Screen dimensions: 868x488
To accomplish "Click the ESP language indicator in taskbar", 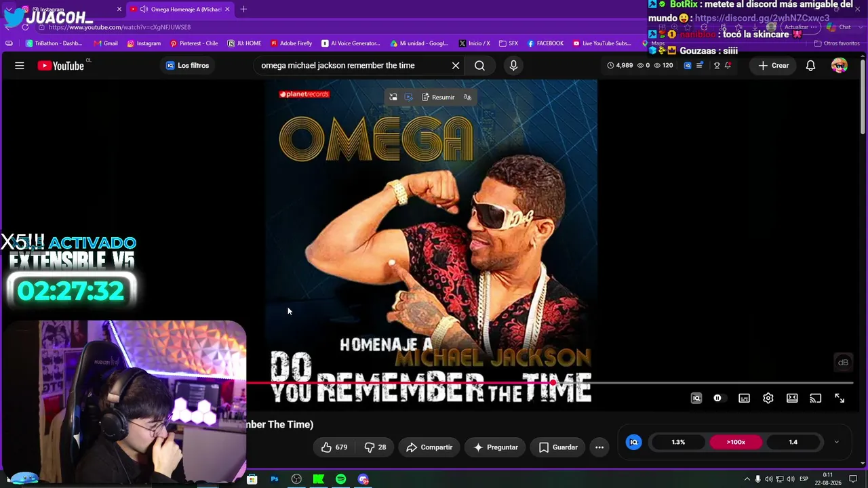I will pyautogui.click(x=804, y=479).
